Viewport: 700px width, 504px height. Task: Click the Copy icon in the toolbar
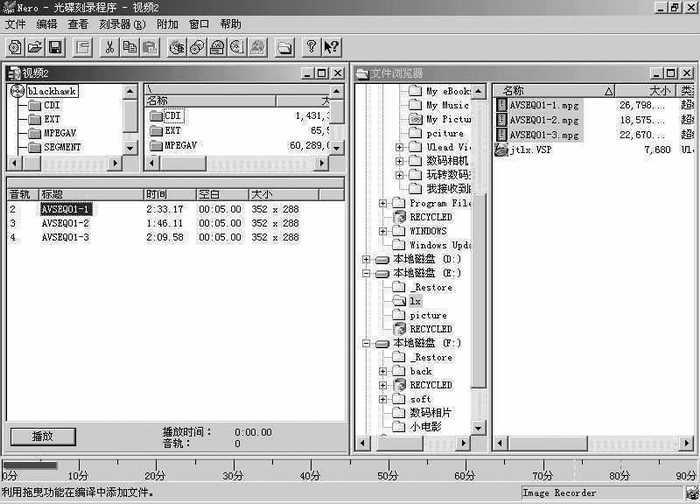tap(129, 46)
